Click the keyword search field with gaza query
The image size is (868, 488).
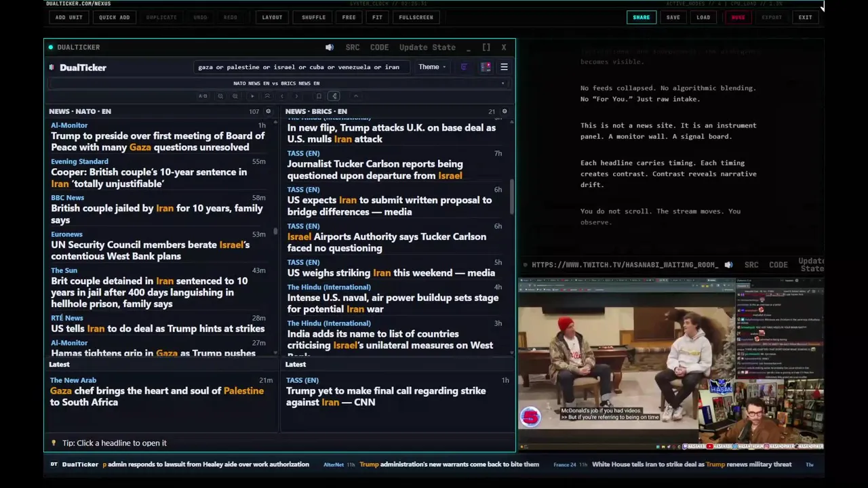[301, 67]
